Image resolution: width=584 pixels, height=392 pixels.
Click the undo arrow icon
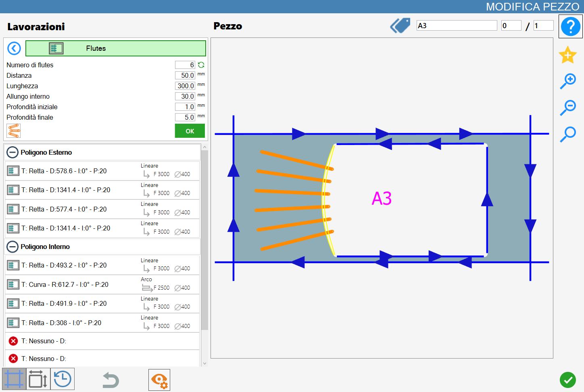(x=111, y=380)
